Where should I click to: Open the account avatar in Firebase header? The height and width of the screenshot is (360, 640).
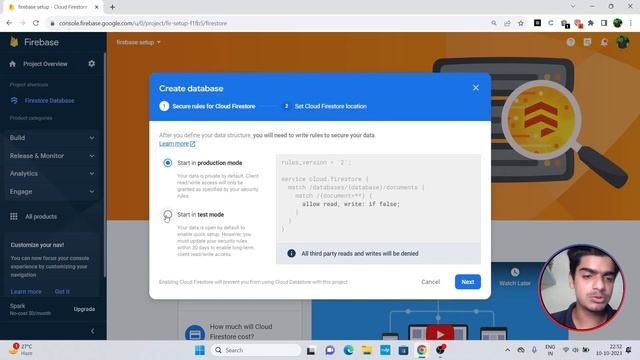coord(622,42)
